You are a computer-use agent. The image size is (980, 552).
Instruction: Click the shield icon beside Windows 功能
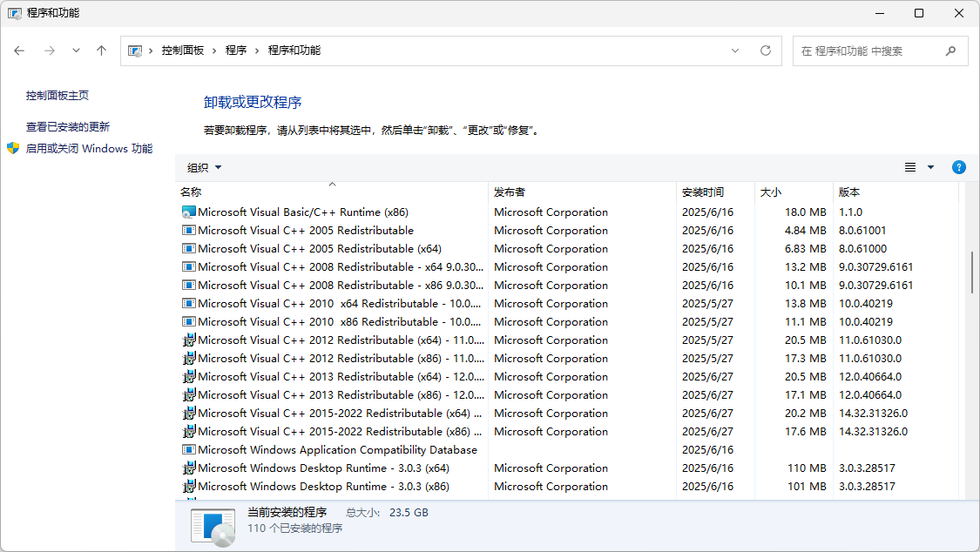coord(13,149)
